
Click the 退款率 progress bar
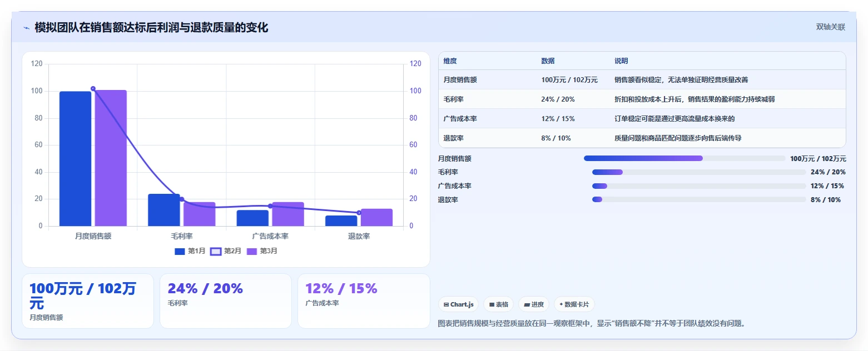[x=699, y=199]
